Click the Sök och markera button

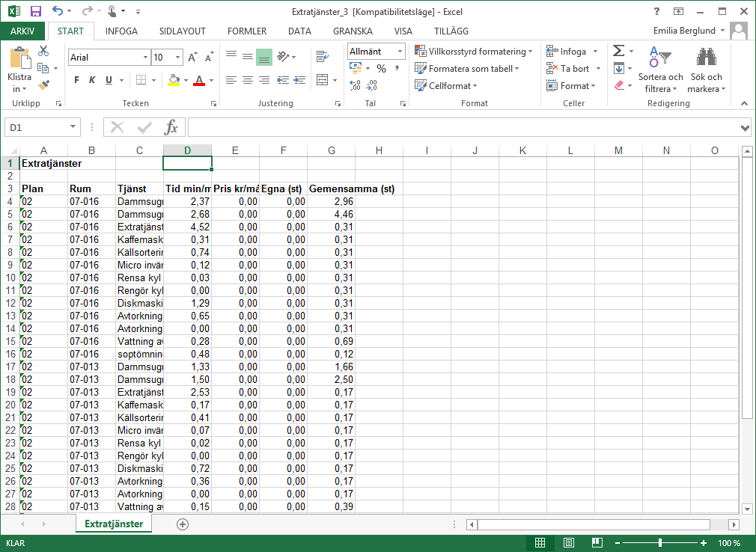pyautogui.click(x=706, y=71)
